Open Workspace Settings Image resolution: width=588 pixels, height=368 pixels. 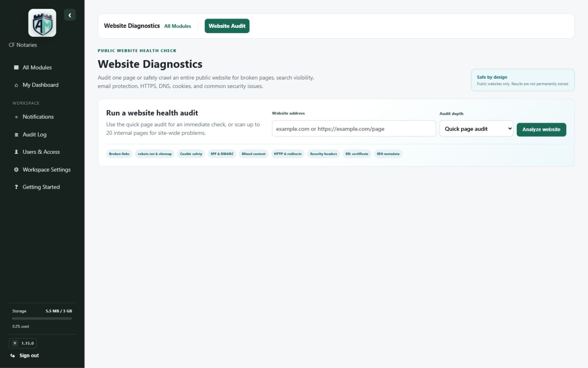[x=42, y=170]
